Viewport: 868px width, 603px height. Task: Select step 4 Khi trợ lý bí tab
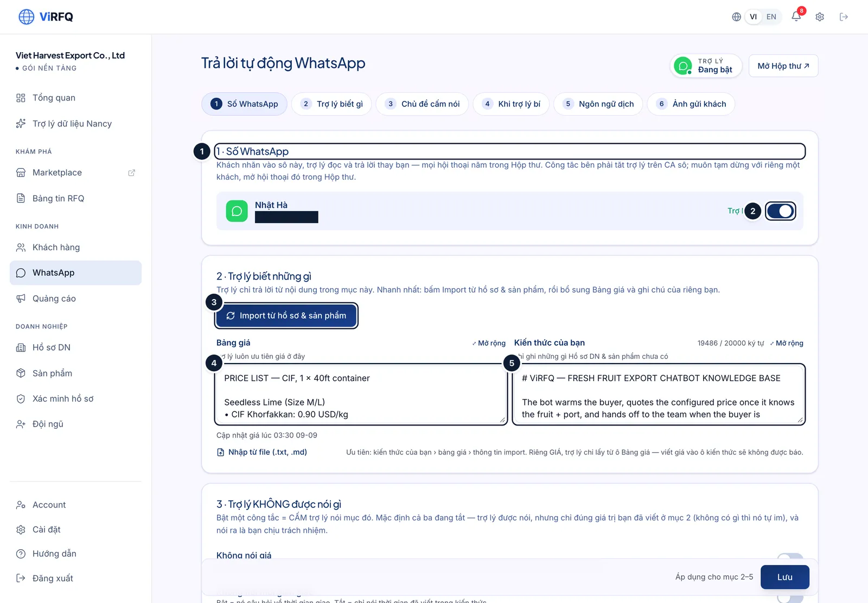click(x=511, y=104)
